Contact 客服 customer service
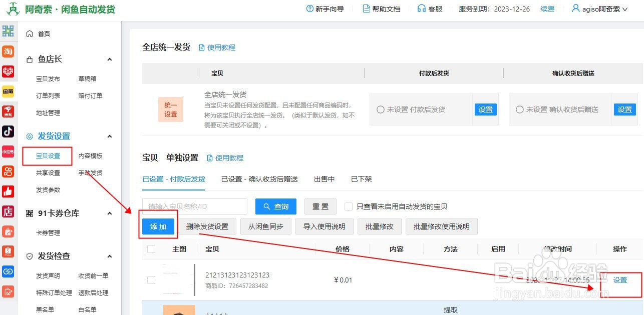This screenshot has width=644, height=315. click(x=430, y=9)
